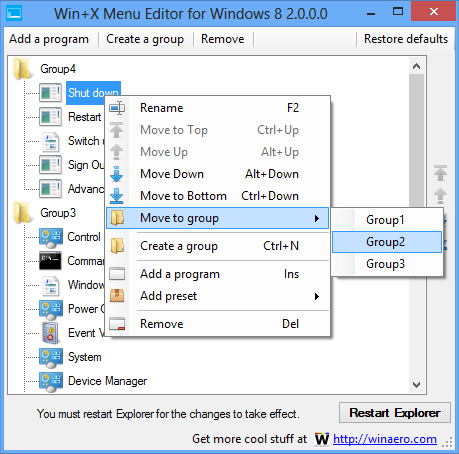459x454 pixels.
Task: Click the Device Manager control panel icon
Action: [51, 381]
